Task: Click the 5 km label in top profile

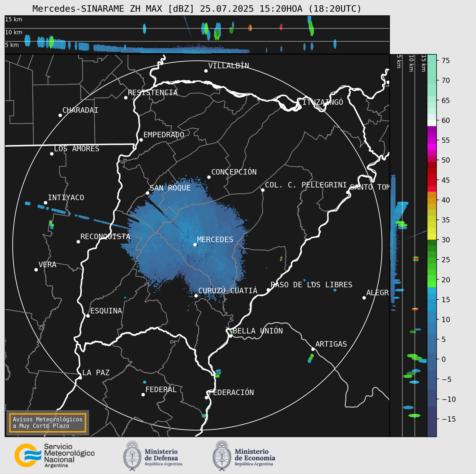Action: pos(12,45)
